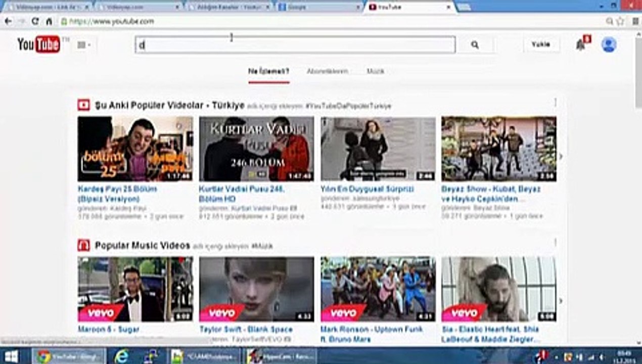Focus the YouTube search box
This screenshot has width=642, height=364.
(295, 45)
